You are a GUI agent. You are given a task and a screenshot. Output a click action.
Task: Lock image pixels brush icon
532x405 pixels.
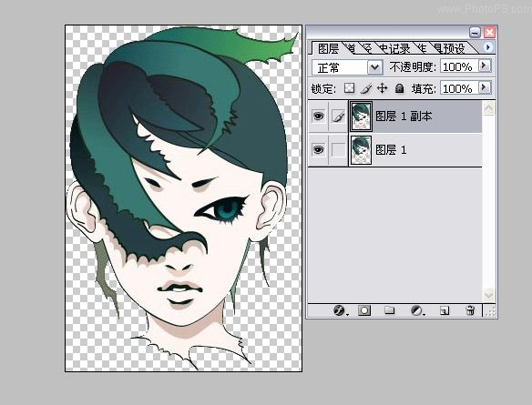[x=366, y=88]
